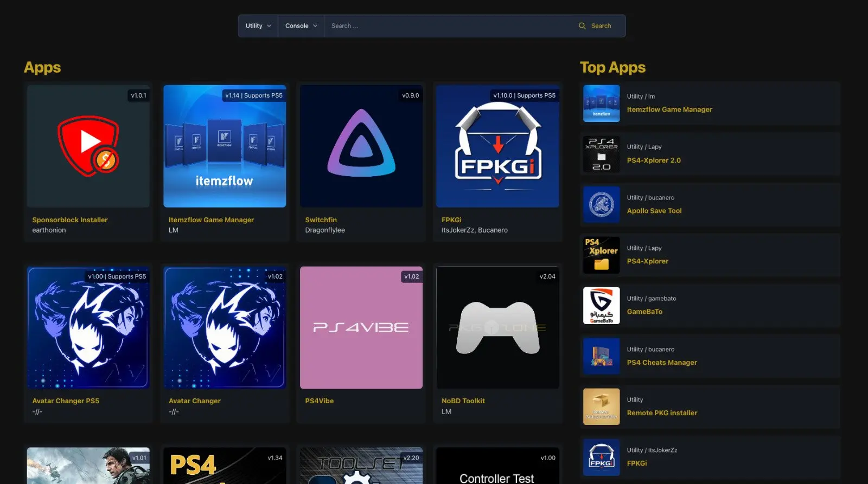The height and width of the screenshot is (484, 868).
Task: Open the Utility category dropdown
Action: click(258, 26)
